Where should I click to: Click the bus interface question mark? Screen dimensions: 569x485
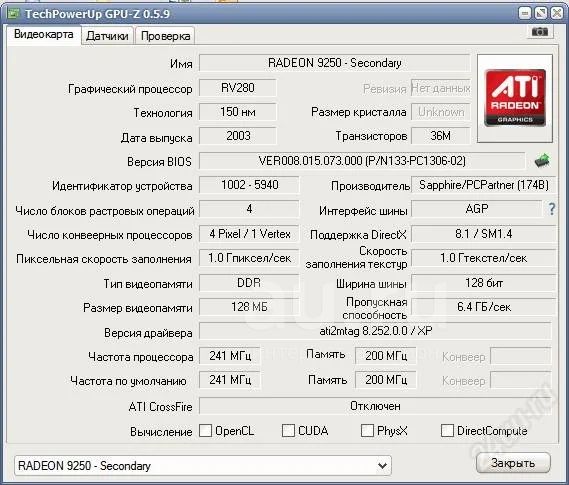click(x=551, y=209)
